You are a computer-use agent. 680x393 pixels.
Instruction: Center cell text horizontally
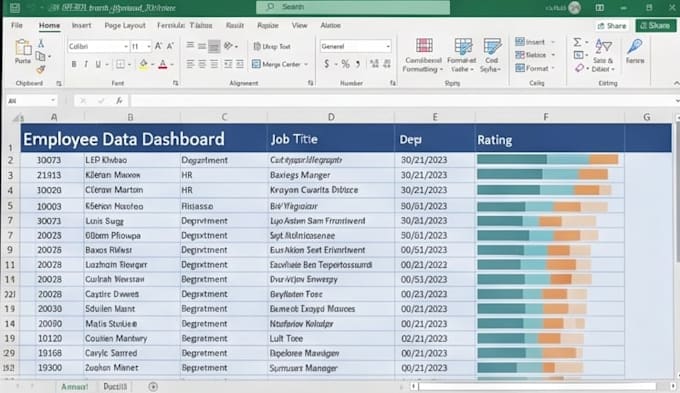202,64
